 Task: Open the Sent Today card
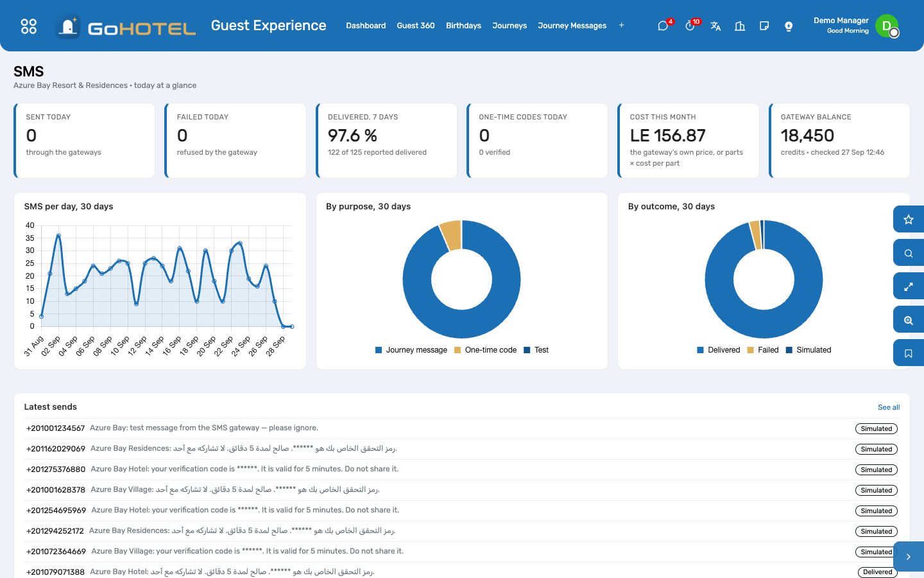84,141
